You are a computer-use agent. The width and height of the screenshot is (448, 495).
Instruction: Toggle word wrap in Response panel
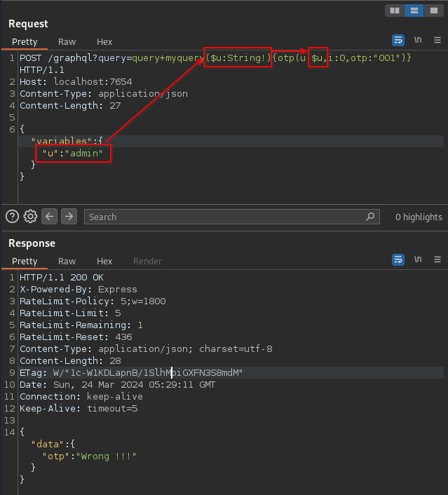(398, 259)
